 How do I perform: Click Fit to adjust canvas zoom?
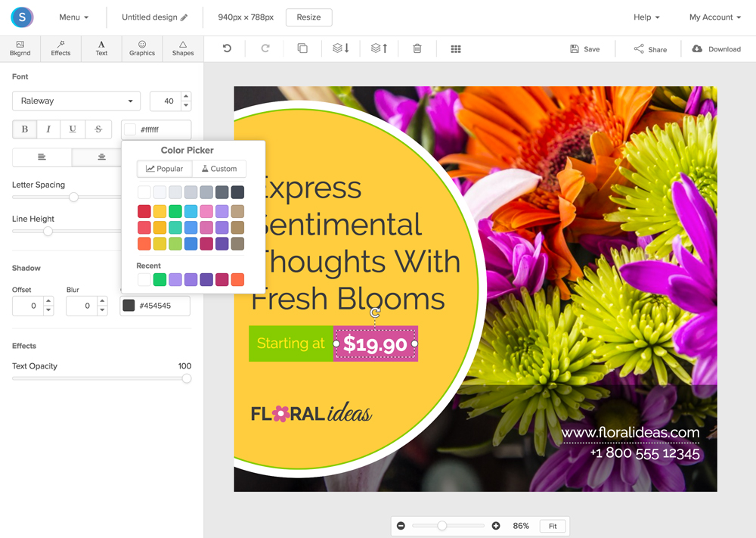point(553,525)
